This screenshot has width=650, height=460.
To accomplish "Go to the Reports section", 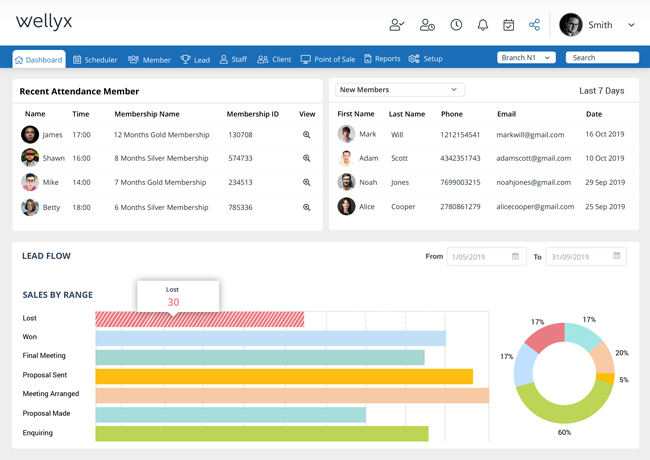I will 382,60.
